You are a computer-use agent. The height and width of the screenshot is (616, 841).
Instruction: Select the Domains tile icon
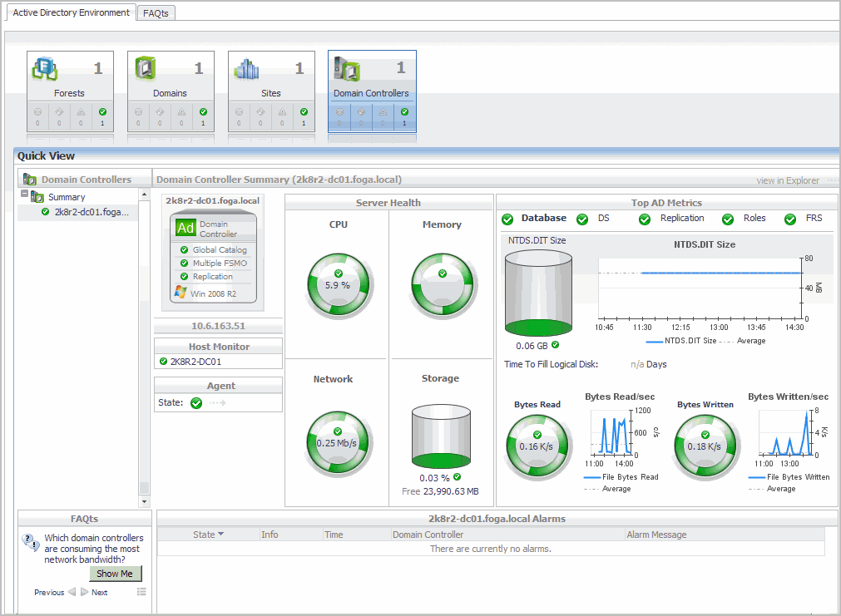[146, 69]
